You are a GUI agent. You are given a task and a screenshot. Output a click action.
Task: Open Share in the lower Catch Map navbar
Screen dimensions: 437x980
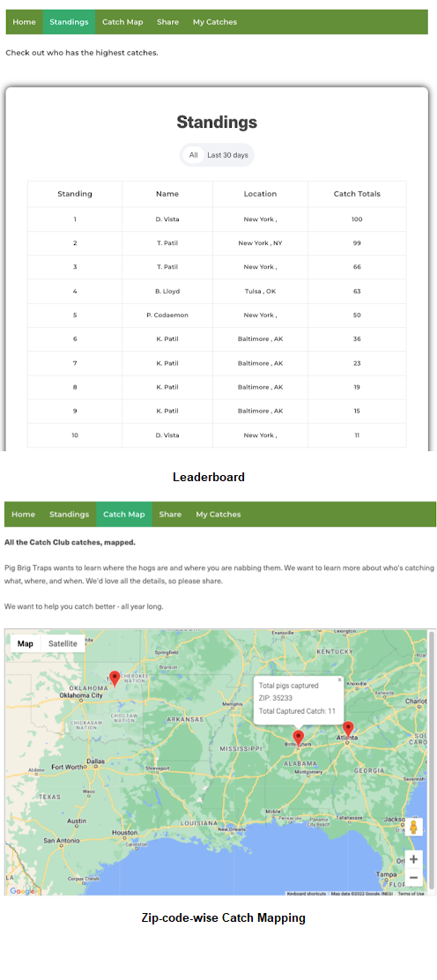[x=170, y=515]
